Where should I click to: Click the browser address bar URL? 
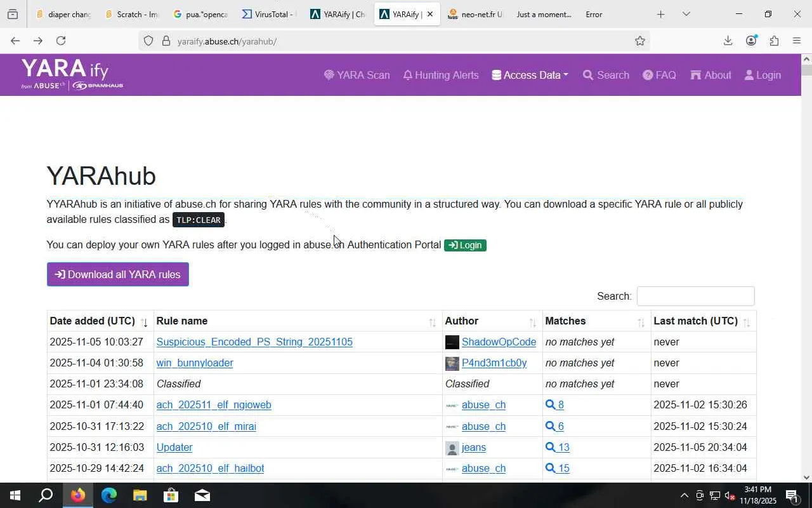point(227,41)
